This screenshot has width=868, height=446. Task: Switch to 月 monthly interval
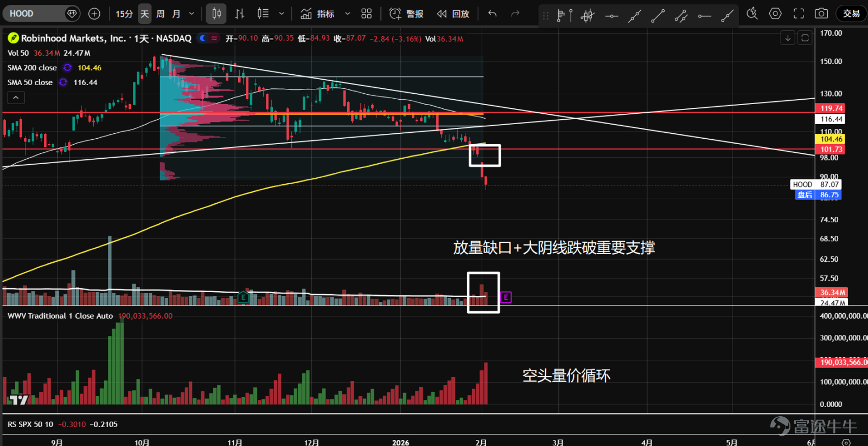coord(176,14)
